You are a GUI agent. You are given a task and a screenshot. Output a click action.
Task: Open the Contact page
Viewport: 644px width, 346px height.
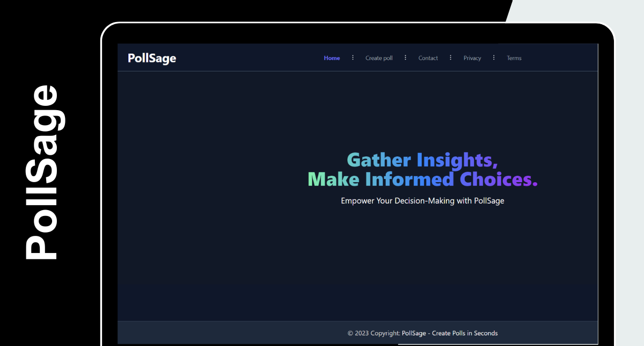428,58
